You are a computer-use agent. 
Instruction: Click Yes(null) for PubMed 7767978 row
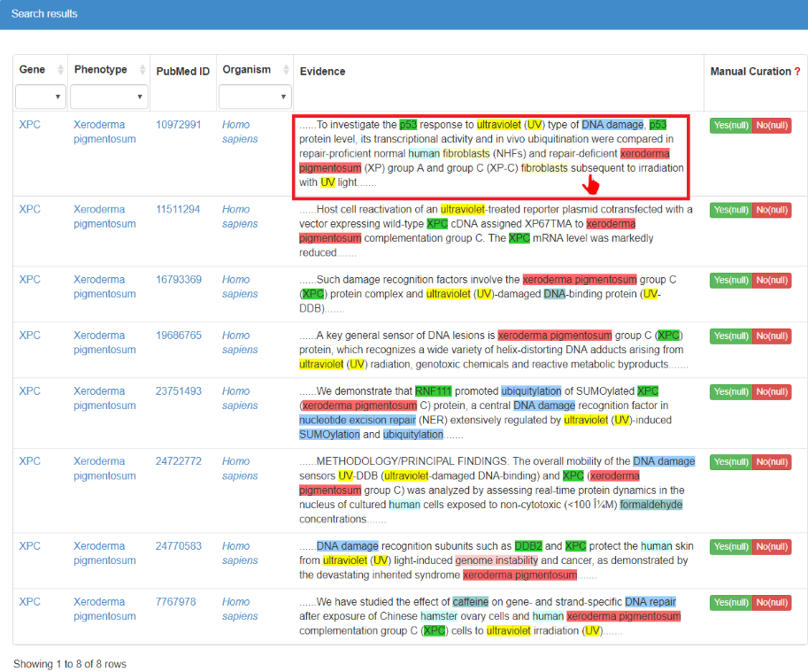pos(731,602)
